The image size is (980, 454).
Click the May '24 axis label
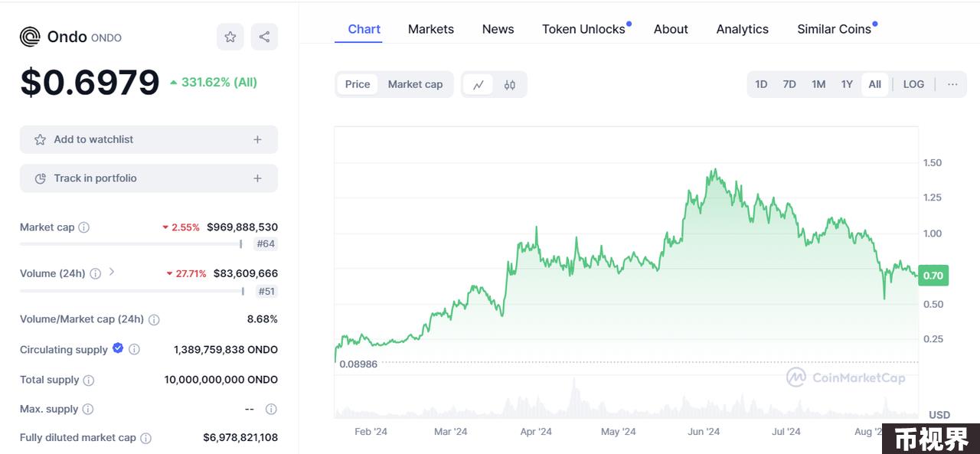point(619,432)
